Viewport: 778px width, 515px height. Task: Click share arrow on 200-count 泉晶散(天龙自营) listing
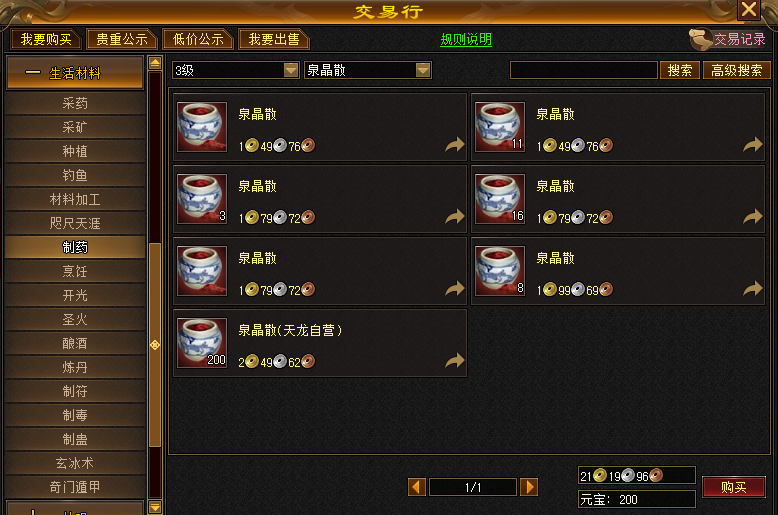tap(454, 361)
